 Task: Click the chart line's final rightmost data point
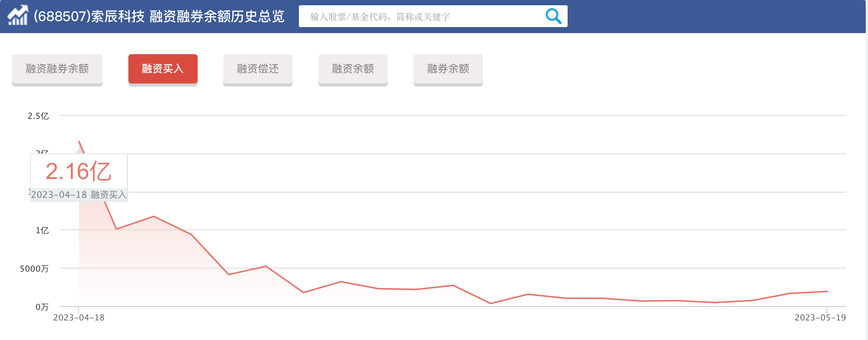(x=827, y=291)
